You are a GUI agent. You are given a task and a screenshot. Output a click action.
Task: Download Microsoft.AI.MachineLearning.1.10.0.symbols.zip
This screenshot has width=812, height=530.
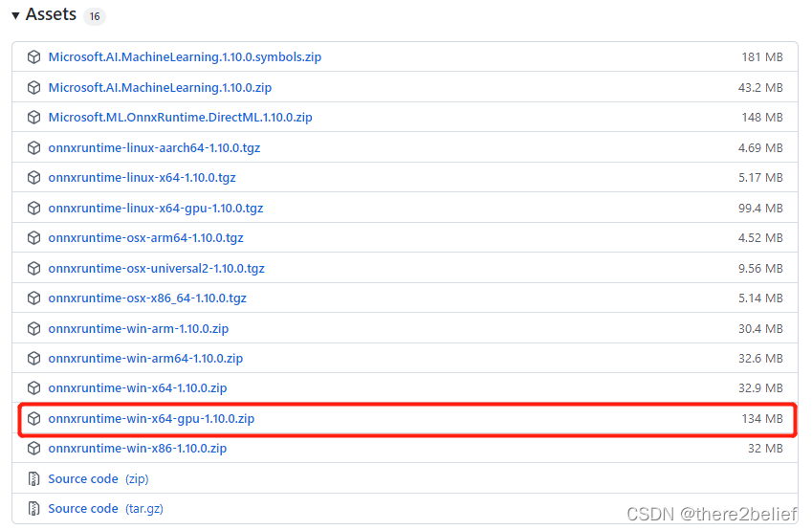[185, 57]
